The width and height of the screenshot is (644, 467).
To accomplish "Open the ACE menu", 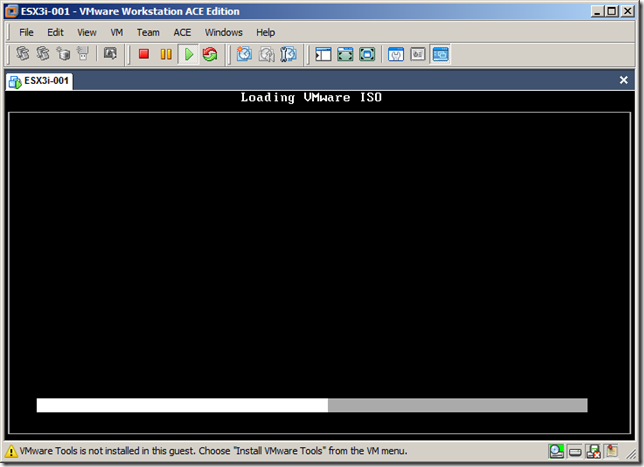I will [x=182, y=32].
